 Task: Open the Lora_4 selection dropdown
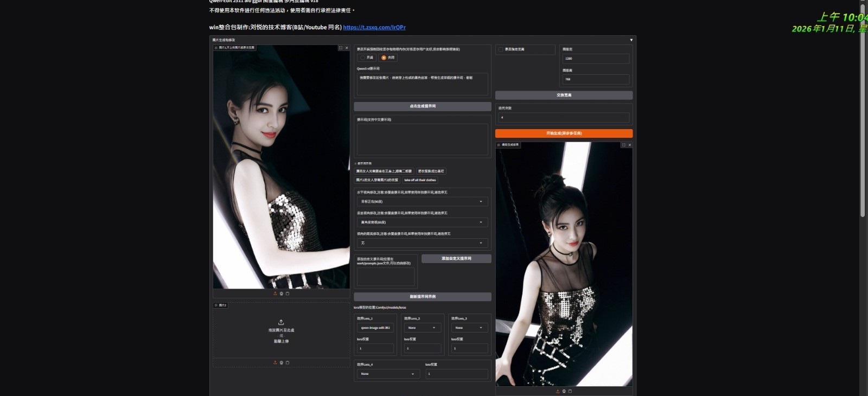click(x=388, y=374)
